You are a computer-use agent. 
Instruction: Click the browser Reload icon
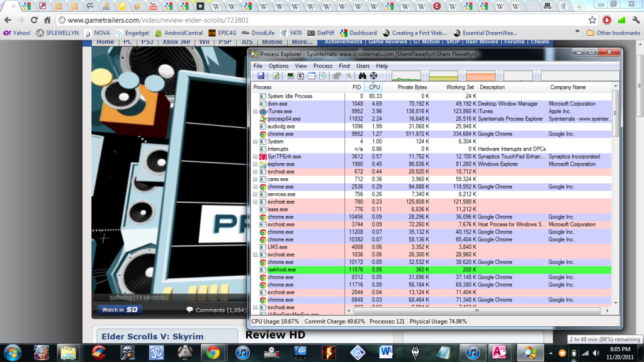pos(34,20)
